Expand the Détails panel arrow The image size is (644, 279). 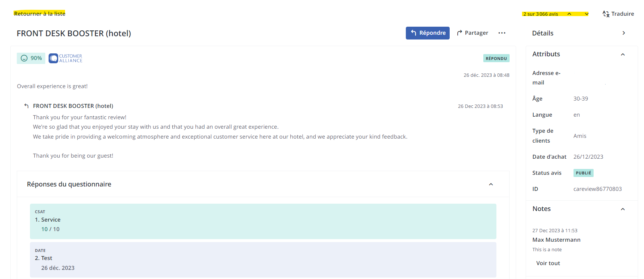tap(624, 33)
